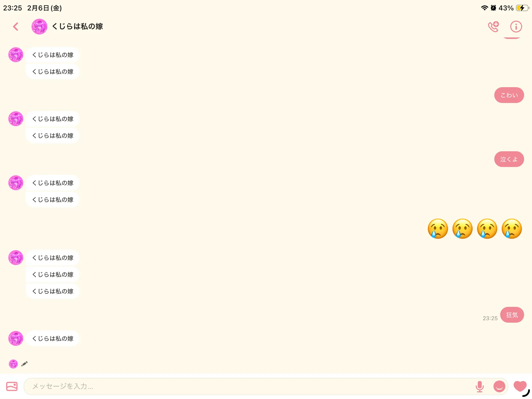Send a heart with the heart icon
Screen dimensions: 532x399
tap(520, 386)
